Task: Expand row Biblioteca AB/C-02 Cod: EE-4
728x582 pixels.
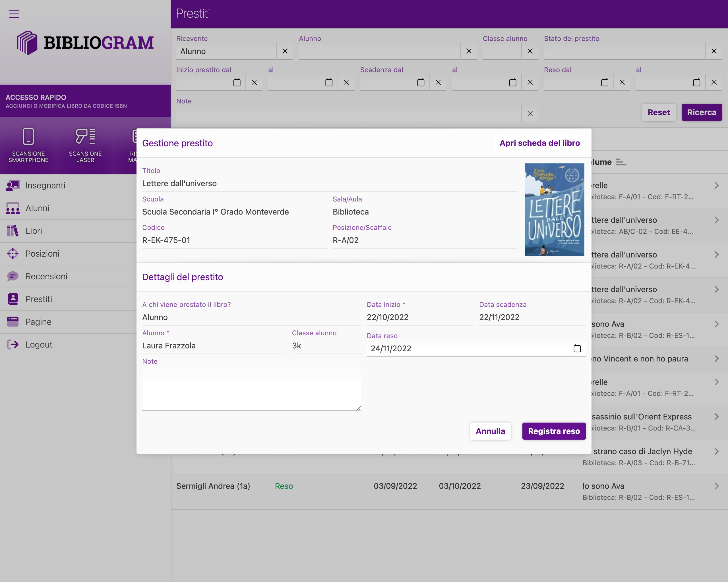Action: coord(717,220)
